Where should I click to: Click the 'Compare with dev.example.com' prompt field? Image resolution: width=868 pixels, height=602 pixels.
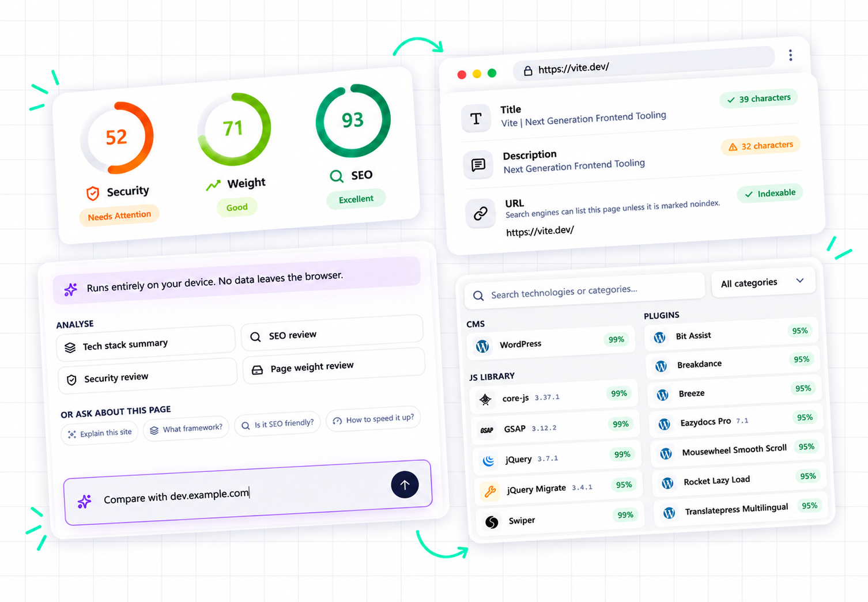(248, 493)
